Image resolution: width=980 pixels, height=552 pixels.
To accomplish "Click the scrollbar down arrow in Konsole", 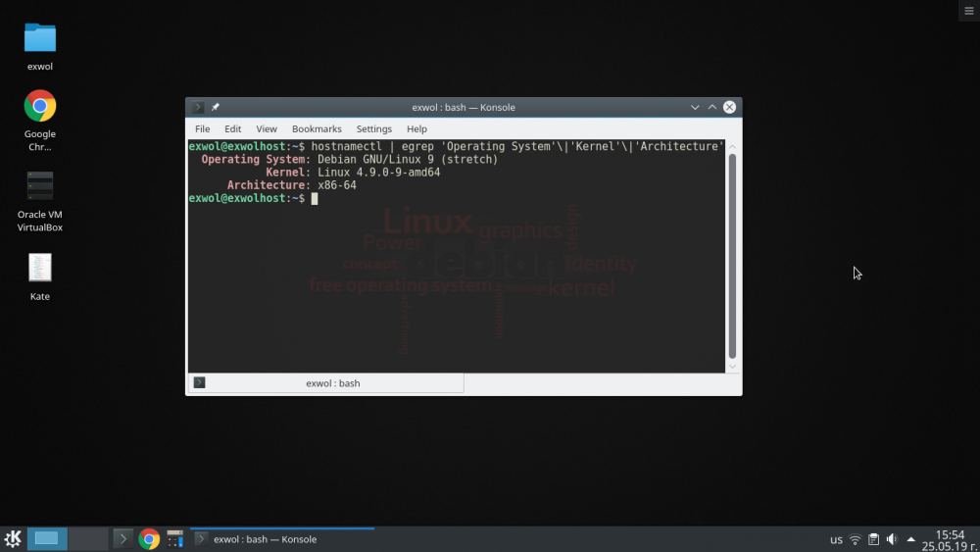I will click(732, 367).
